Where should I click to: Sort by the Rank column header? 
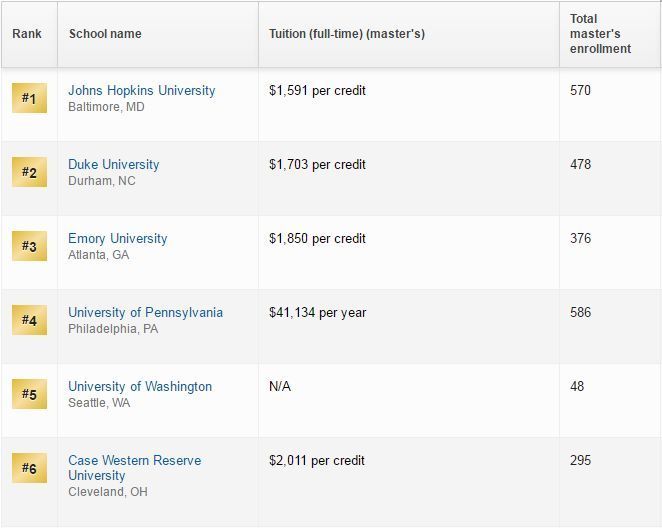[27, 34]
